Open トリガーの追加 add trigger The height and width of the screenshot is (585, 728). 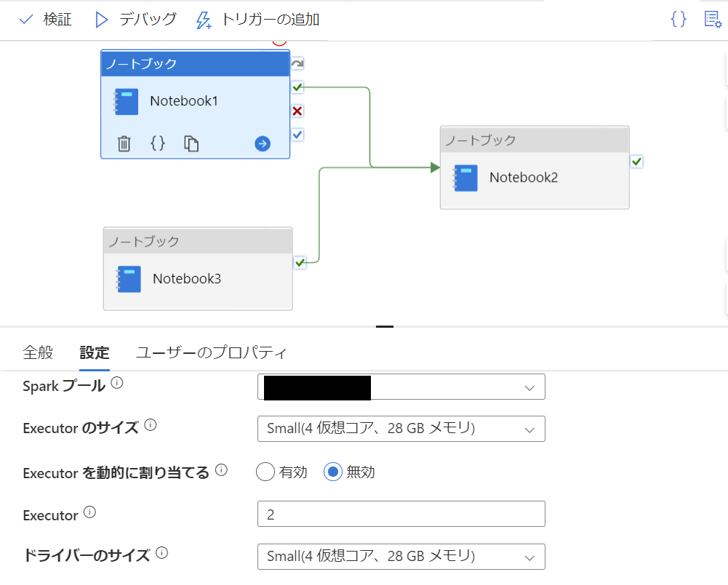(x=257, y=20)
